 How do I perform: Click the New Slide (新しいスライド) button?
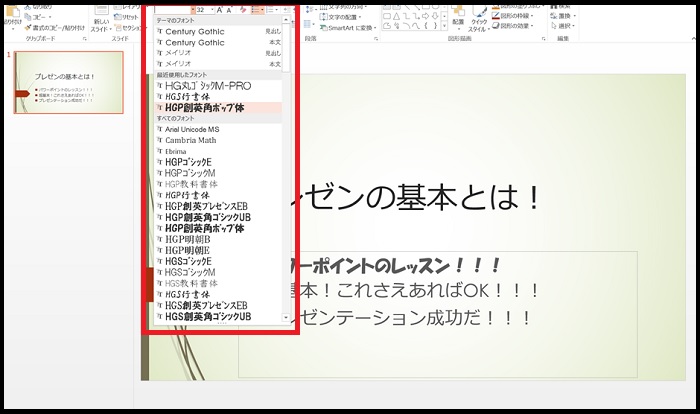point(101,20)
